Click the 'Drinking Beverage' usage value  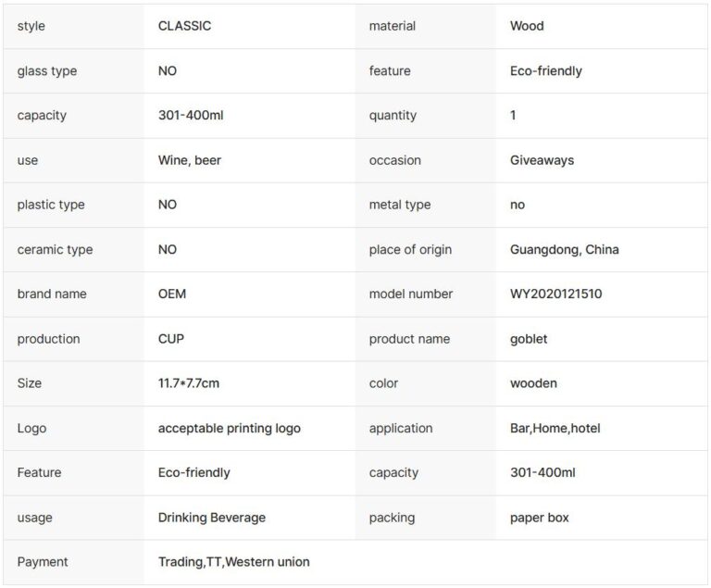[x=212, y=518]
